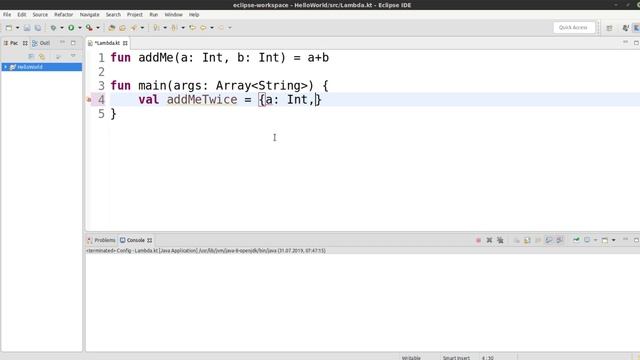
Task: Close the Lambda.kt editor tab
Action: pyautogui.click(x=125, y=43)
